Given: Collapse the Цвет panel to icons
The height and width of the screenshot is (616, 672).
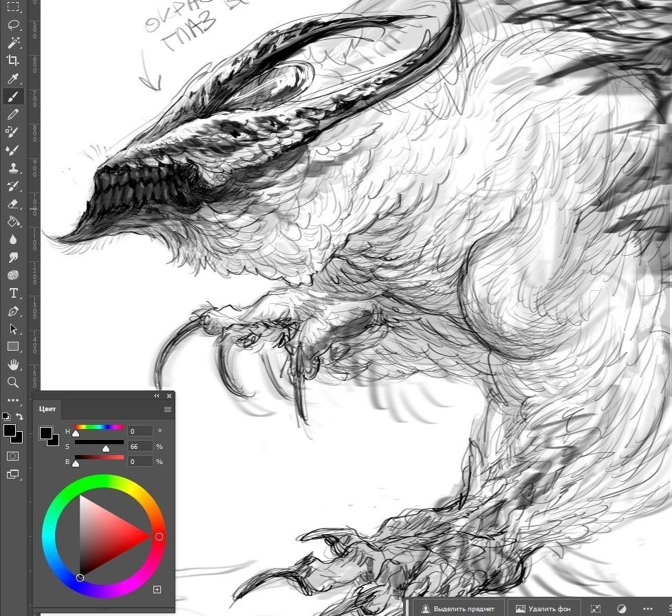Looking at the screenshot, I should point(157,396).
